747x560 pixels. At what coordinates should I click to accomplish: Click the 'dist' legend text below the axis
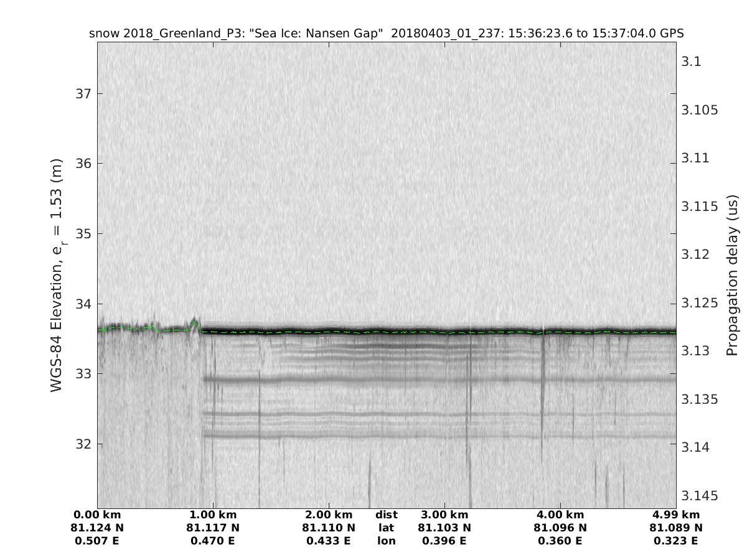coord(387,515)
